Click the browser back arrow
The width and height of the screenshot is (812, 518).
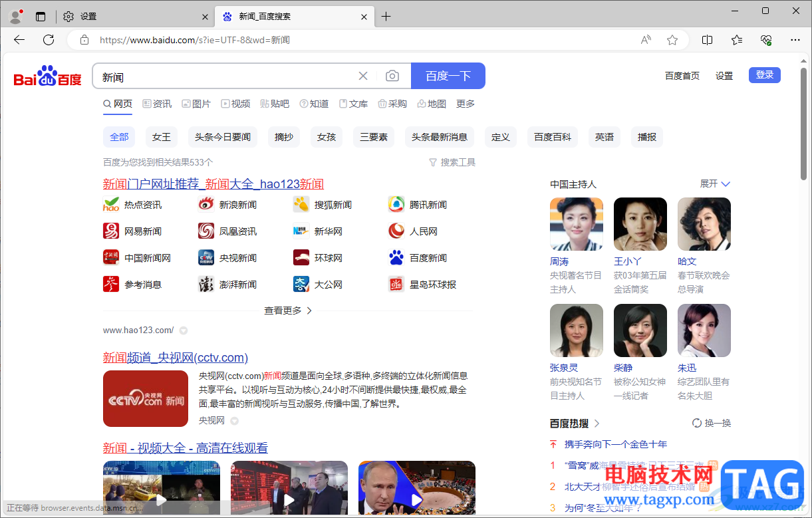19,40
